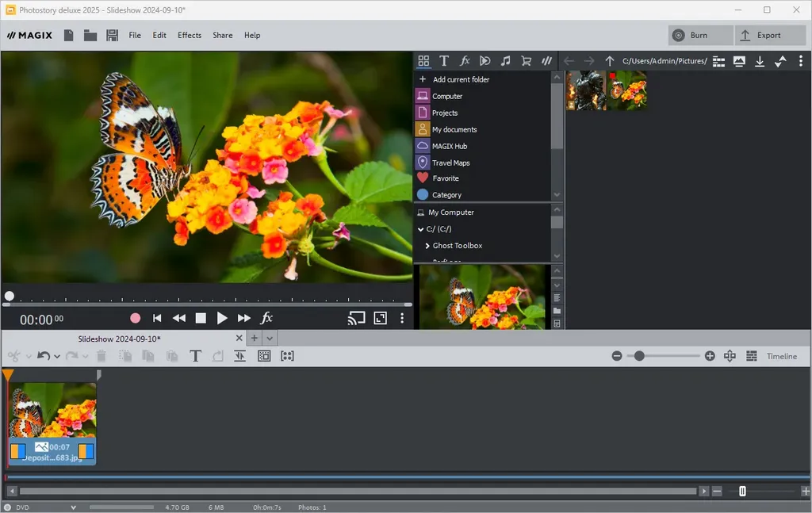Select the butterfly thumbnail in file browser
Viewport: 812px width, 513px height.
(627, 90)
